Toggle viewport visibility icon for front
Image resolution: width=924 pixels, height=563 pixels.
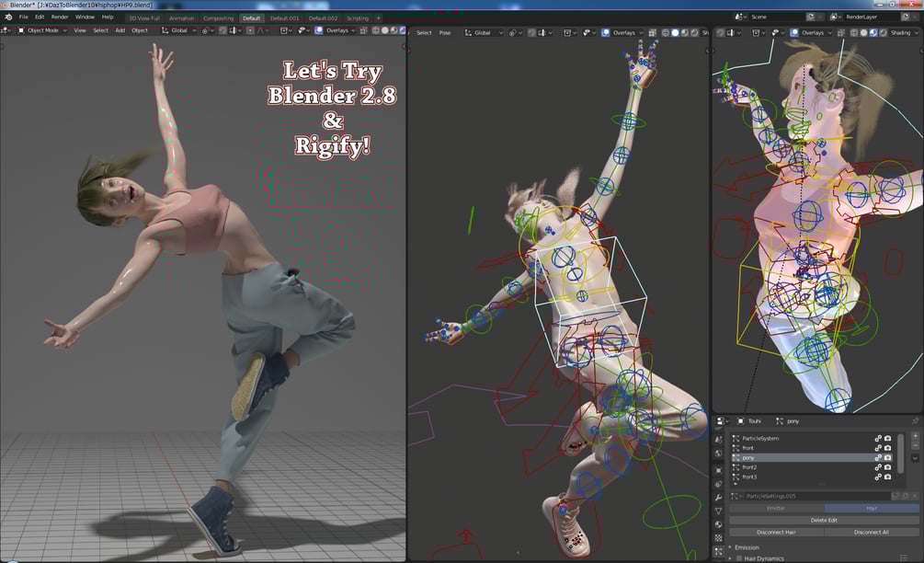[877, 448]
